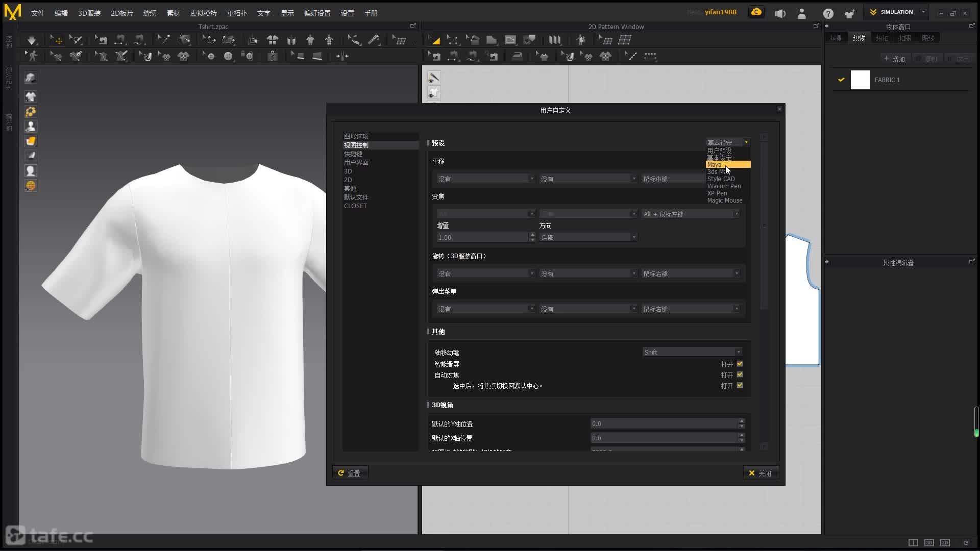This screenshot has width=980, height=551.
Task: Select 用户界面 in the dialog category list
Action: (x=356, y=162)
